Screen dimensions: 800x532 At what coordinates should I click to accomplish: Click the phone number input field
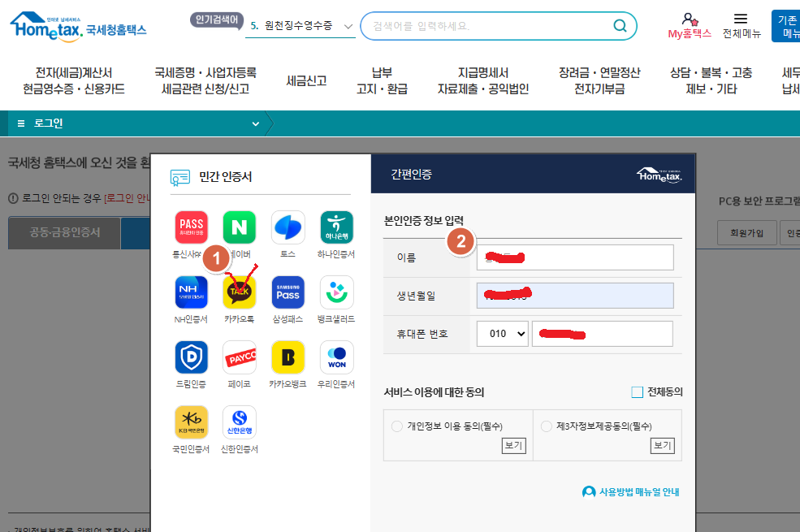click(x=603, y=334)
